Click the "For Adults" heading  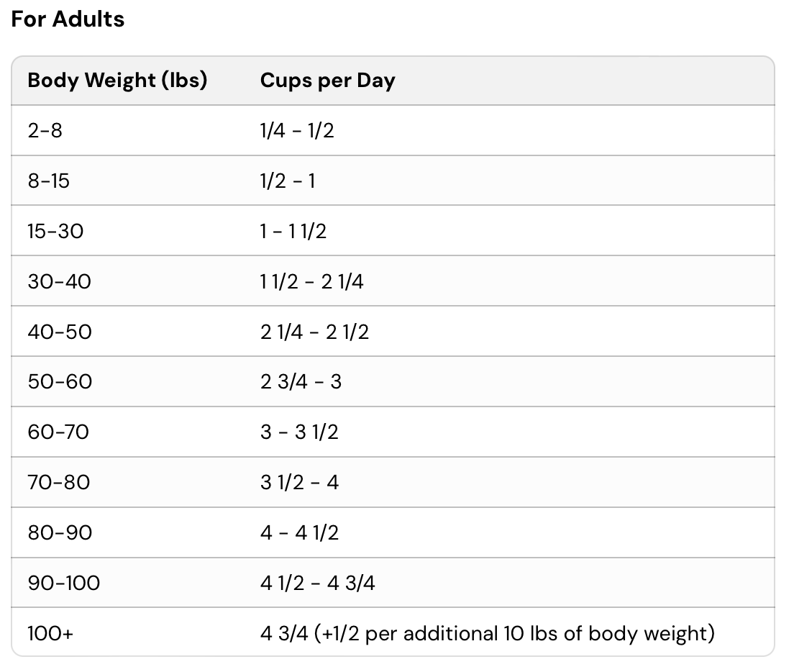[68, 19]
